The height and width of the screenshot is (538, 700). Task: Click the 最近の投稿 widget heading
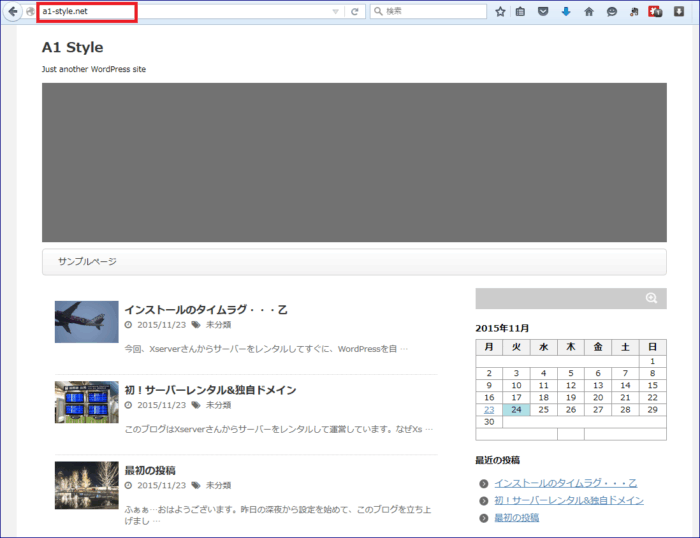(498, 460)
